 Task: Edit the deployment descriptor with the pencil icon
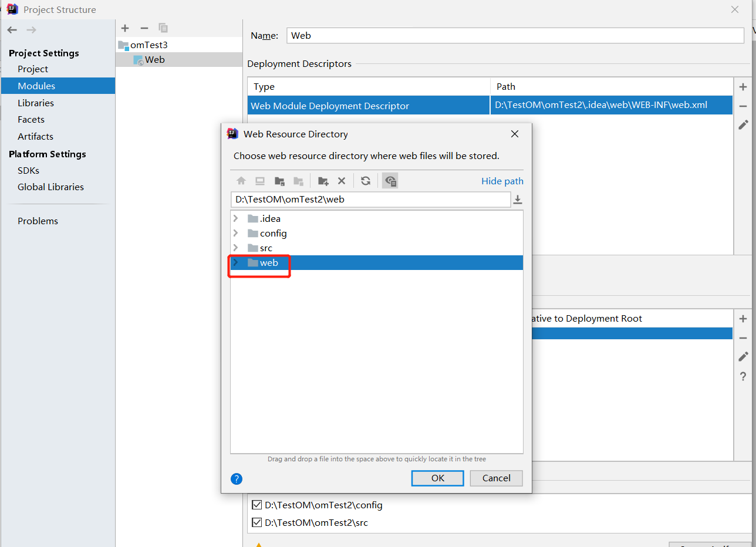click(x=743, y=125)
